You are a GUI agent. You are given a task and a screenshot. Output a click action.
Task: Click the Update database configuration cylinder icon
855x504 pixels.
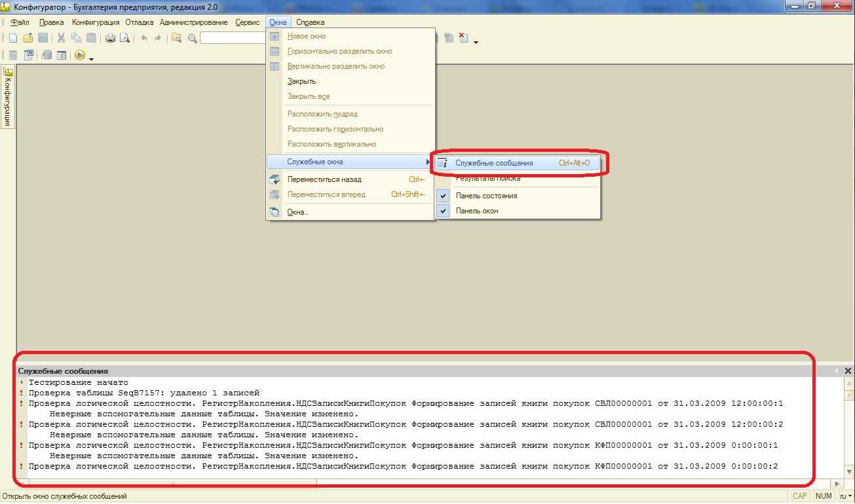point(47,56)
